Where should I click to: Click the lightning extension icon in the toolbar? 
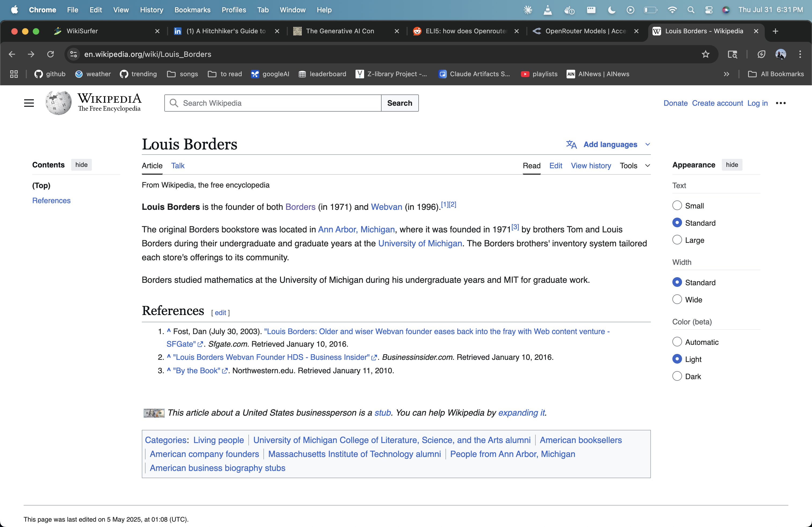coord(761,54)
